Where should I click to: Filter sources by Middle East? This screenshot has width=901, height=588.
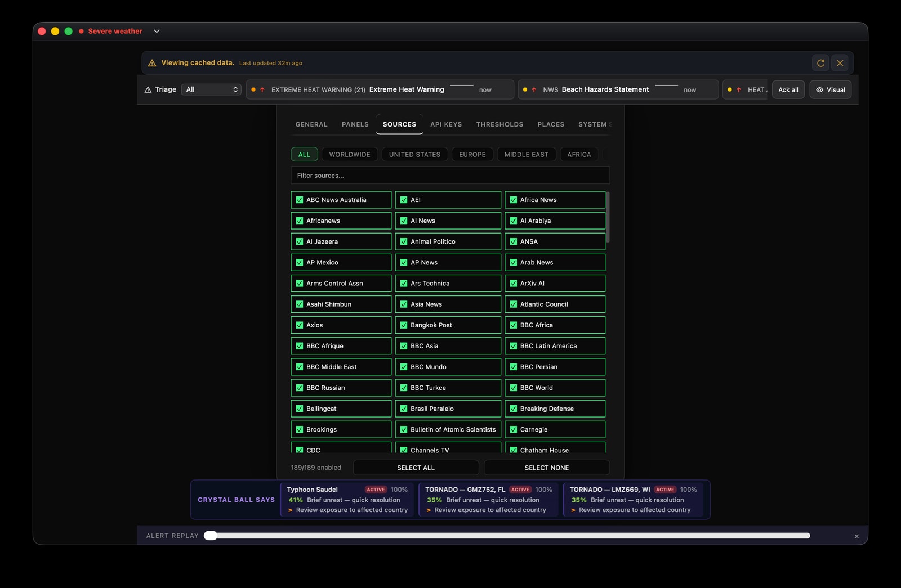[x=527, y=154]
